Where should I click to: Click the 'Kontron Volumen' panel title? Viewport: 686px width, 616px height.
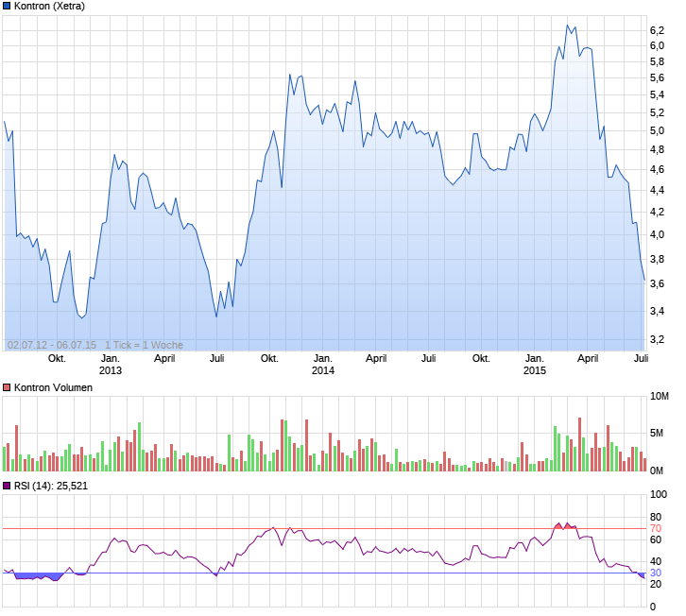(x=53, y=387)
